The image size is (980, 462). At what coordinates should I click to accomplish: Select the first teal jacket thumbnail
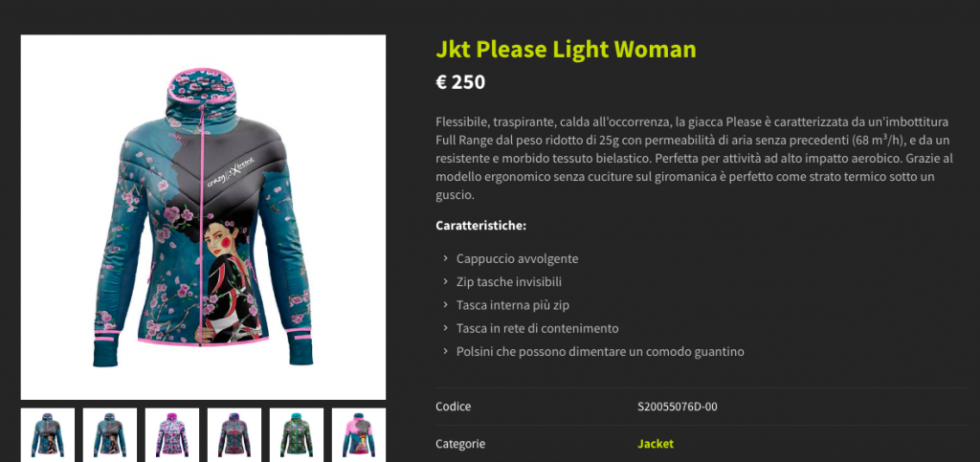(x=48, y=435)
